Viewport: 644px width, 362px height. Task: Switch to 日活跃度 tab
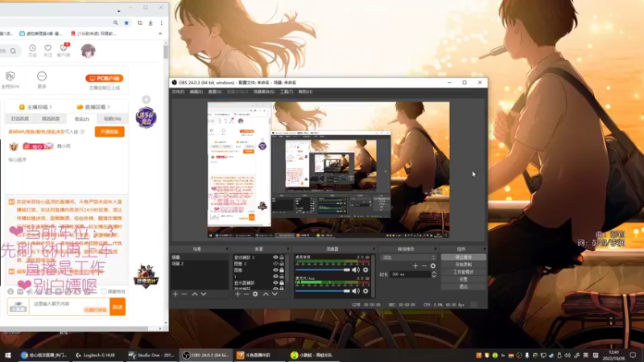pos(20,118)
